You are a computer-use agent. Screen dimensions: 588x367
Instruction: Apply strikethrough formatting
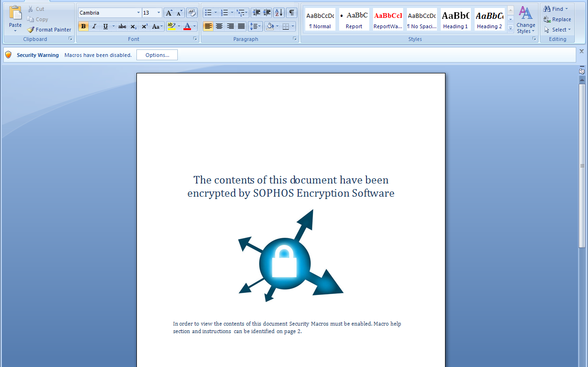pyautogui.click(x=122, y=26)
